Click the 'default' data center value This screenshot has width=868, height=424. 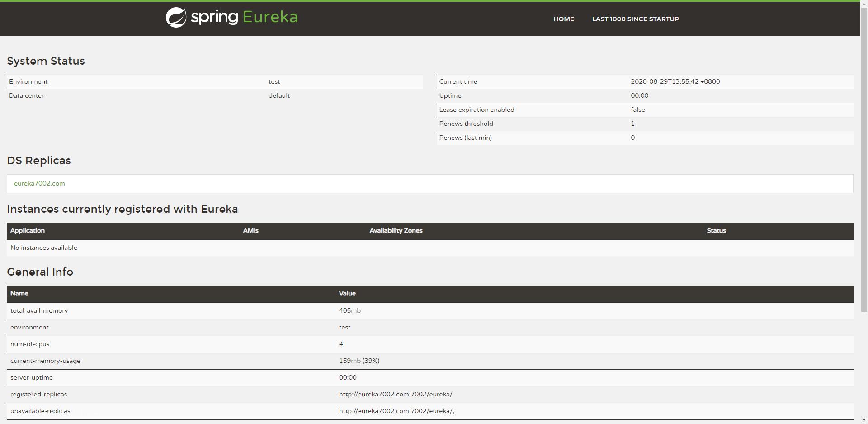[279, 95]
